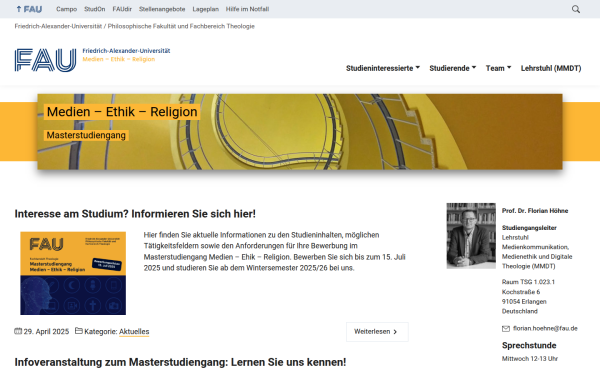Click the Mittwoch 12-13 Uhr text
The image size is (600, 375).
[530, 359]
